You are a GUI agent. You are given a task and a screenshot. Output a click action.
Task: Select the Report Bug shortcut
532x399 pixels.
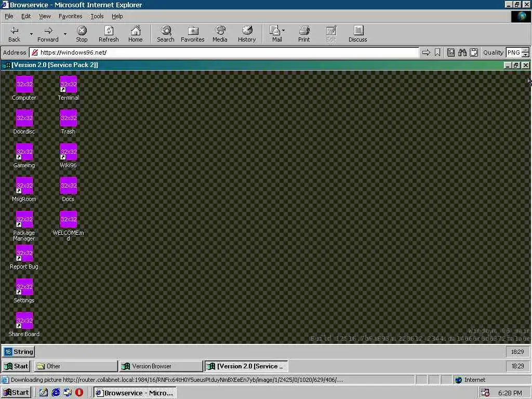[24, 257]
